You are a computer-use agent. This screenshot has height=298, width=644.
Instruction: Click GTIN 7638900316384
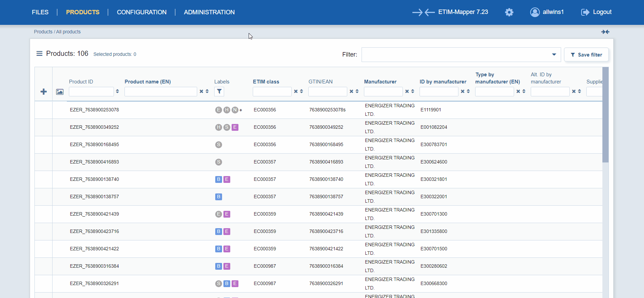point(326,266)
